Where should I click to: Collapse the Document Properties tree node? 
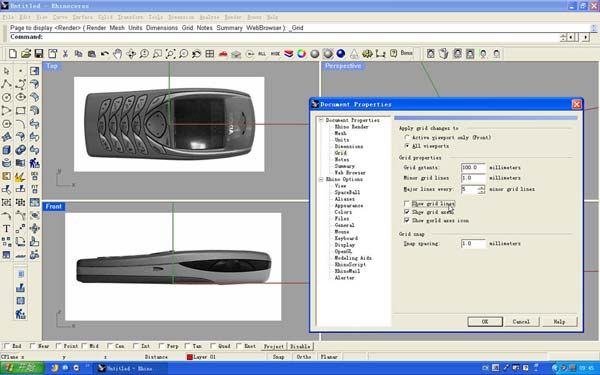coord(321,120)
